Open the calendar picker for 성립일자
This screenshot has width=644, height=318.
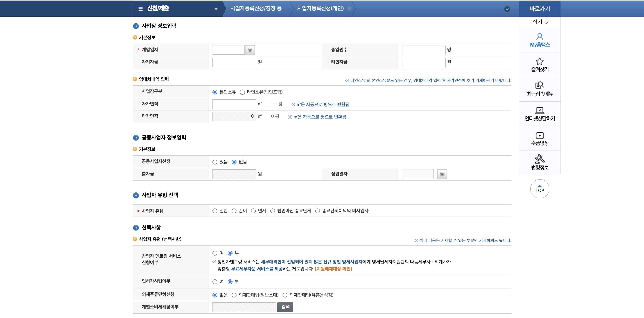coord(442,174)
